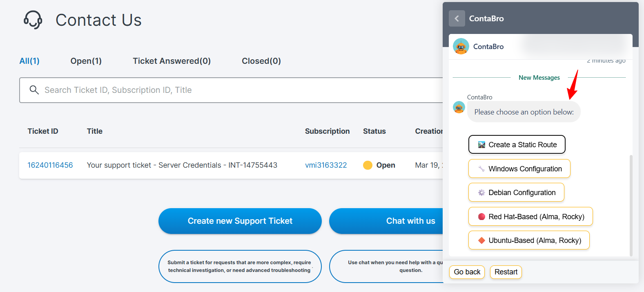Click Create new Support Ticket button
This screenshot has width=644, height=292.
pos(240,221)
